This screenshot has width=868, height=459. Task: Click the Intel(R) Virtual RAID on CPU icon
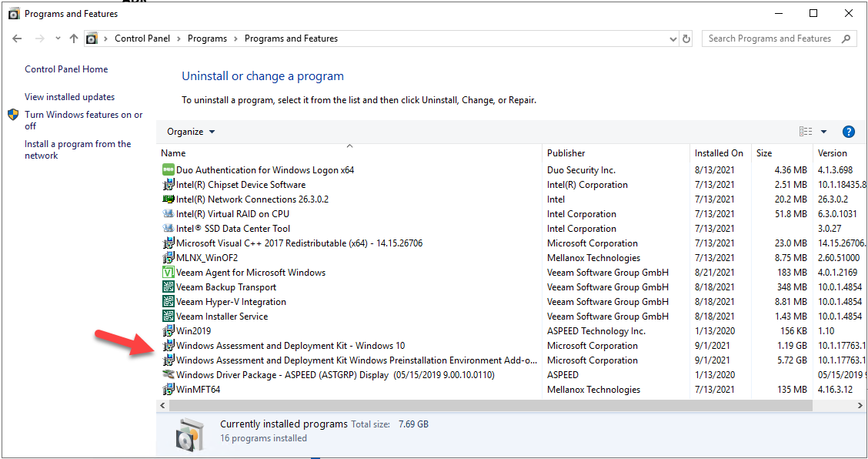click(x=169, y=213)
